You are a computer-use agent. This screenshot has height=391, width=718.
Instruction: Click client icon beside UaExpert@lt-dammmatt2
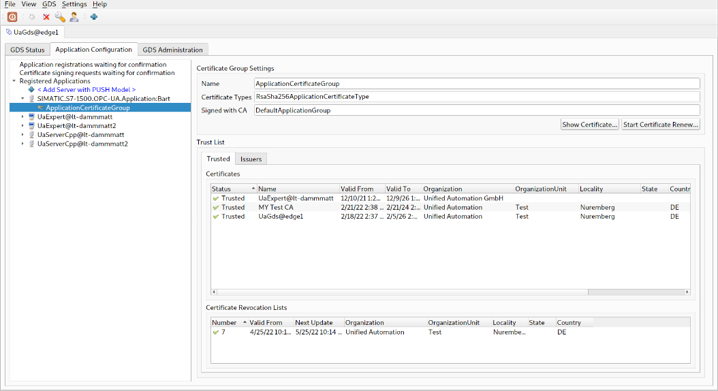(32, 125)
